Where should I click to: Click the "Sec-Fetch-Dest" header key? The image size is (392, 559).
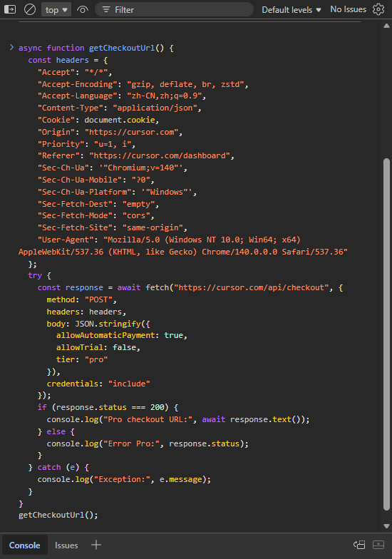[76, 204]
